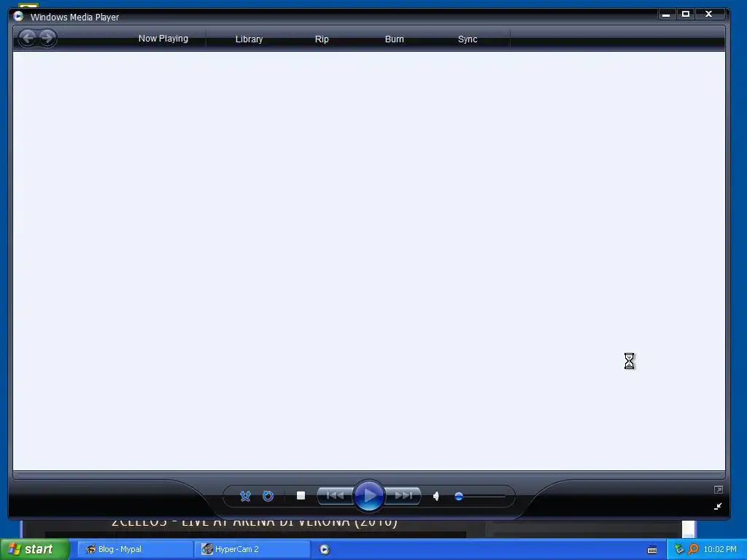Open the Now Playing tab
747x560 pixels.
[x=163, y=39]
